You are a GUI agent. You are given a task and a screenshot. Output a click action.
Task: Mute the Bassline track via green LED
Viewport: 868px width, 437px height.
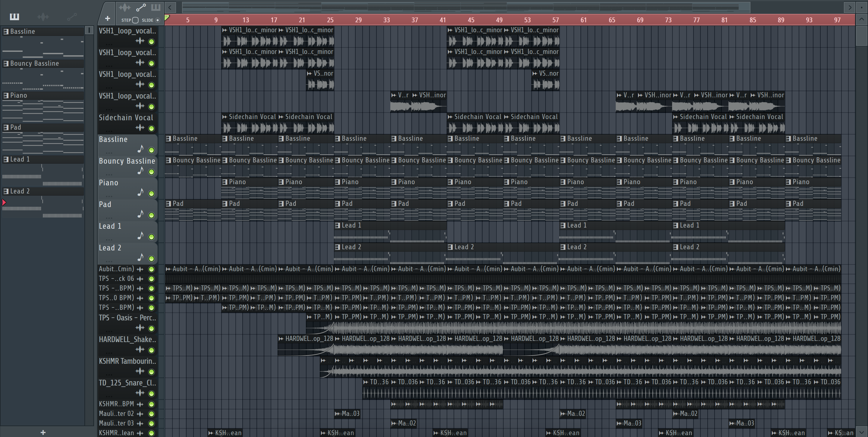152,150
